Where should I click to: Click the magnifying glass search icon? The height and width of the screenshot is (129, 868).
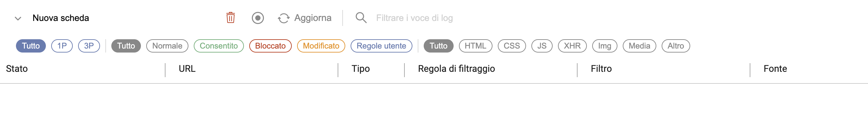(361, 18)
